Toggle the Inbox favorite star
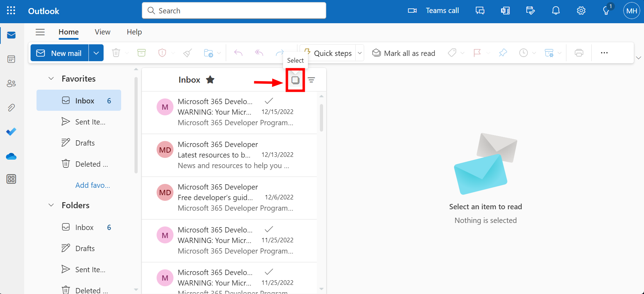Screen dimensions: 644x294 coord(210,80)
